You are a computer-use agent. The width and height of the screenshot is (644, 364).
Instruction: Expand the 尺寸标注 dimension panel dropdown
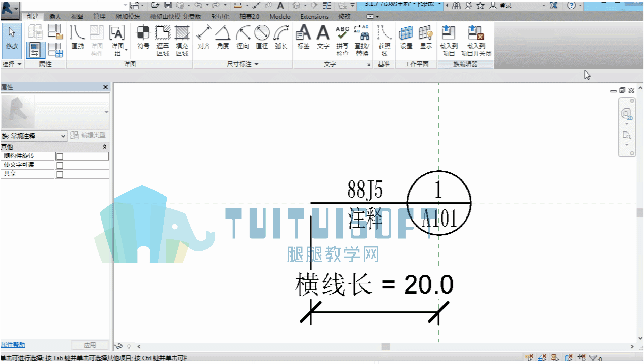243,64
